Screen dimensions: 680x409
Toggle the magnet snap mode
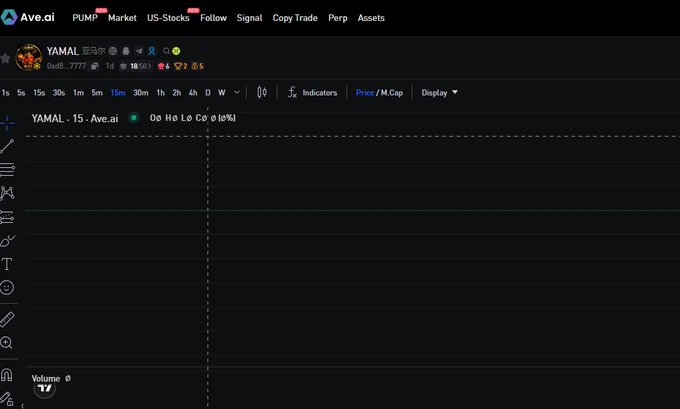click(7, 375)
